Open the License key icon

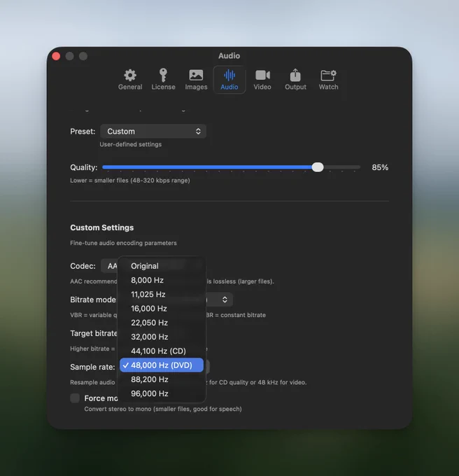pyautogui.click(x=163, y=75)
